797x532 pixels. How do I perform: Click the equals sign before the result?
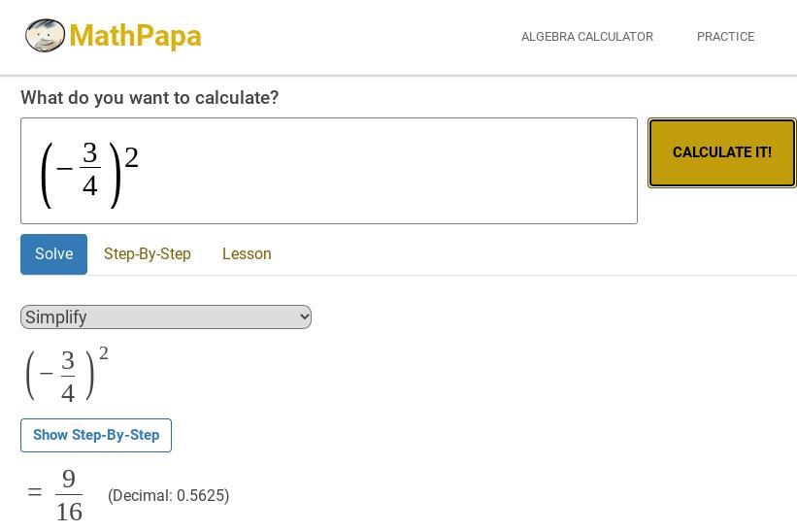click(x=35, y=493)
